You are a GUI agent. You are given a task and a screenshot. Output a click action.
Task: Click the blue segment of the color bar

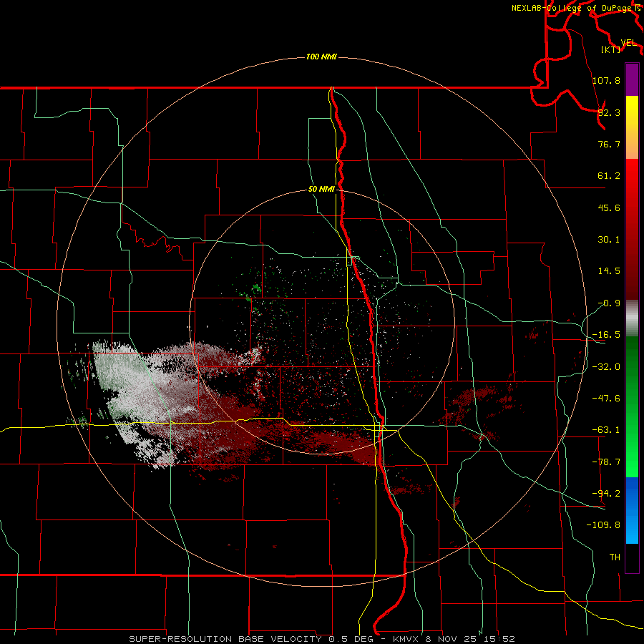(x=632, y=510)
